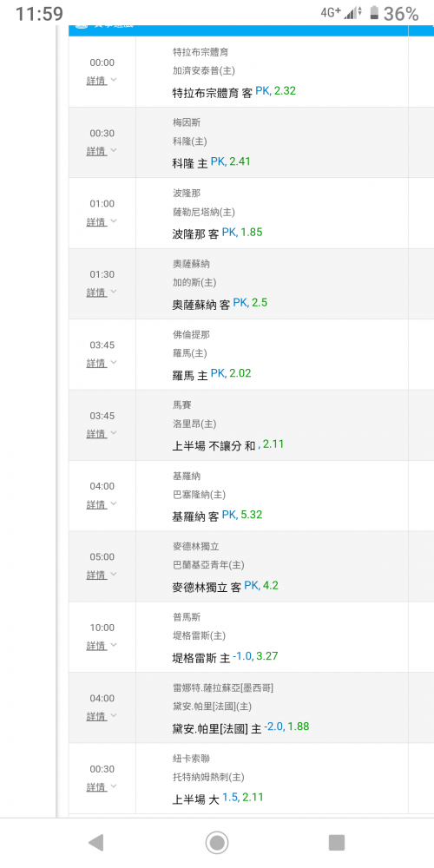Expand the 05:00 麥德林獨立 match details chevron
Screen dimensions: 434x868
point(114,574)
